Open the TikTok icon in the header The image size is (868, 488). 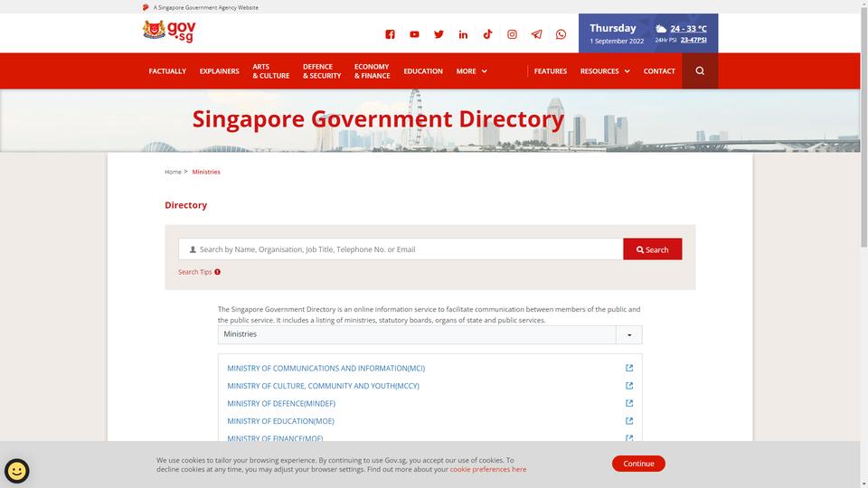pyautogui.click(x=487, y=34)
